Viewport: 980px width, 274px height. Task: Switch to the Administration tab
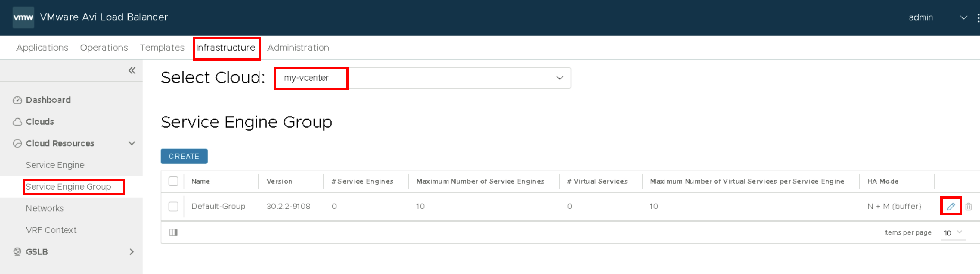click(298, 48)
